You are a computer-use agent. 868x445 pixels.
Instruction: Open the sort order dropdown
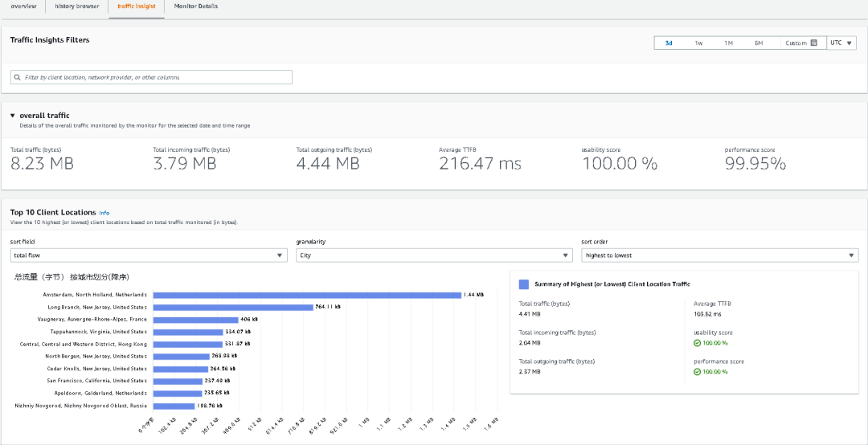[x=719, y=255]
